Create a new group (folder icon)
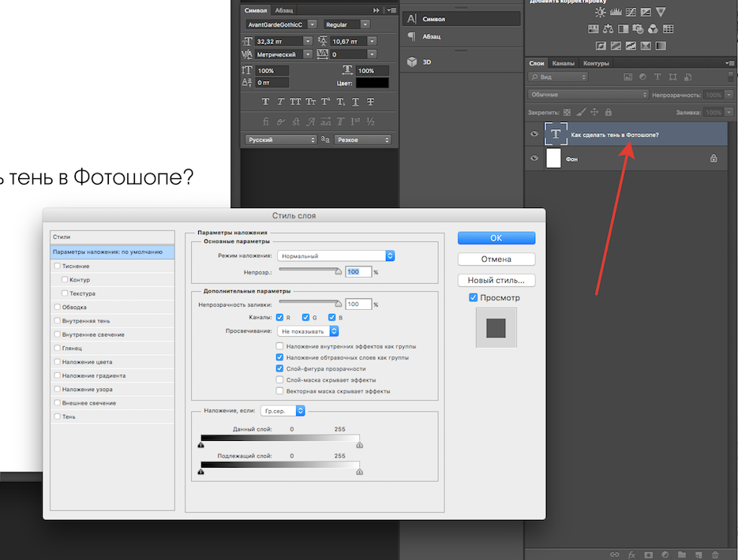 (681, 554)
